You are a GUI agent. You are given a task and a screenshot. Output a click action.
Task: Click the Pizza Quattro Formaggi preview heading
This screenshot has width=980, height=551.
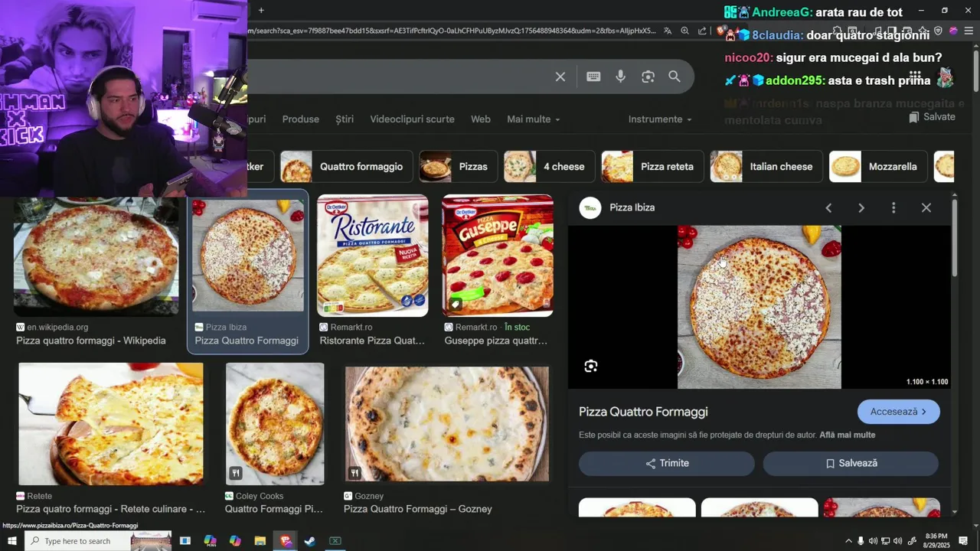tap(643, 412)
